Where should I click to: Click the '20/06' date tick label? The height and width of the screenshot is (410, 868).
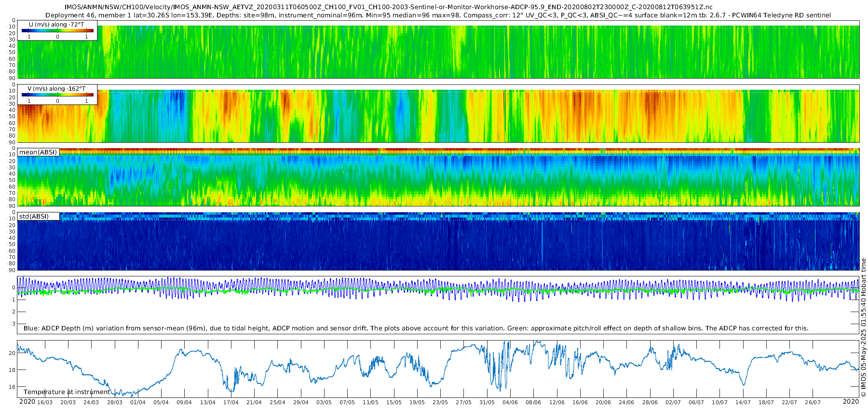(x=603, y=402)
